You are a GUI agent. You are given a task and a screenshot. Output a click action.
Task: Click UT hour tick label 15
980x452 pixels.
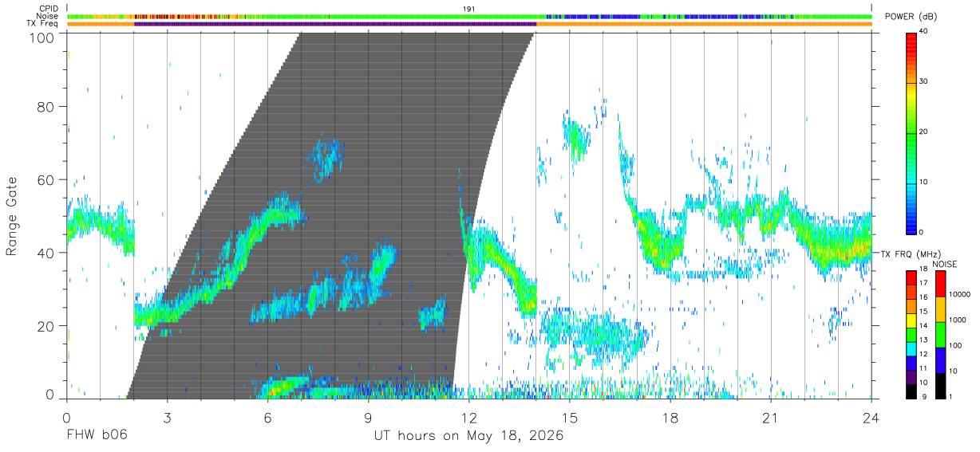(570, 418)
